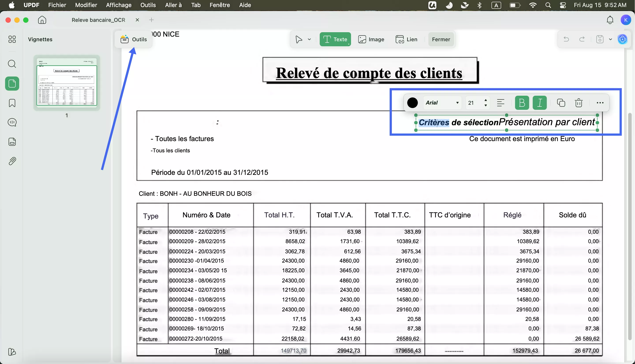Open the bookmarks panel
The image size is (635, 364).
click(12, 103)
